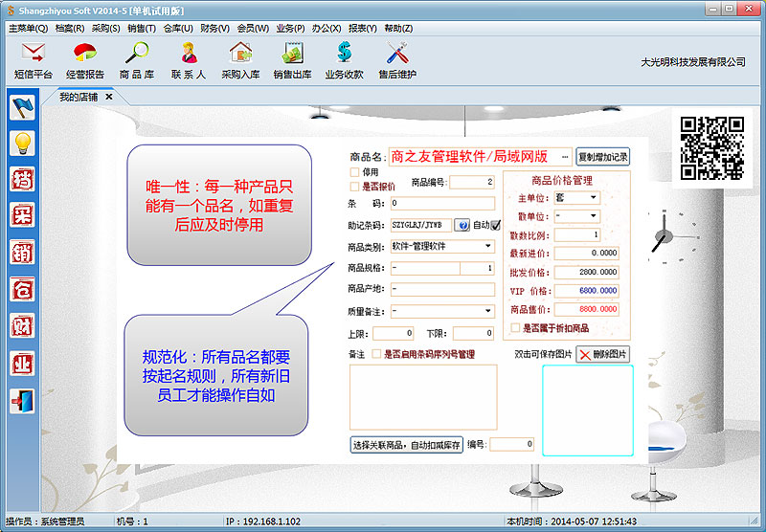Screen dimensions: 766x532
Task: Open the 业务收款 payment collection dollar icon
Action: click(x=345, y=60)
